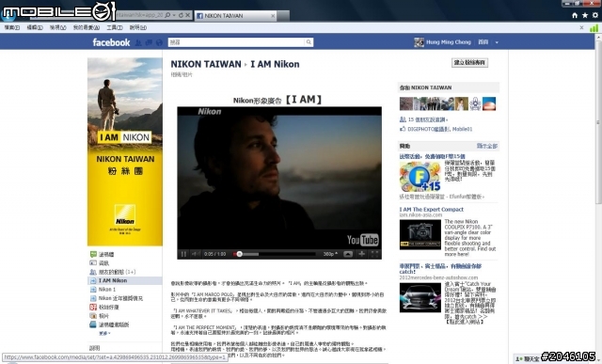Click the Mercedes car ad image
This screenshot has height=364, width=602.
coord(420,297)
